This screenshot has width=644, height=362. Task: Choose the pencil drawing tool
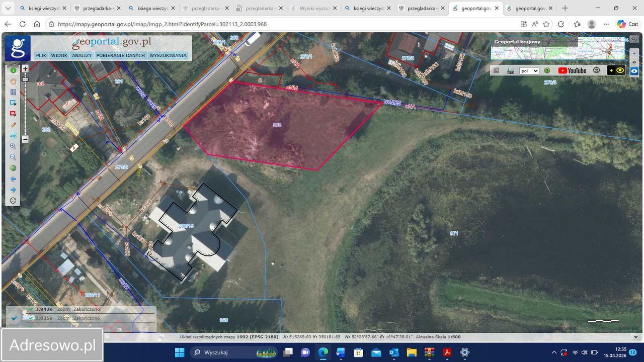pos(13,125)
